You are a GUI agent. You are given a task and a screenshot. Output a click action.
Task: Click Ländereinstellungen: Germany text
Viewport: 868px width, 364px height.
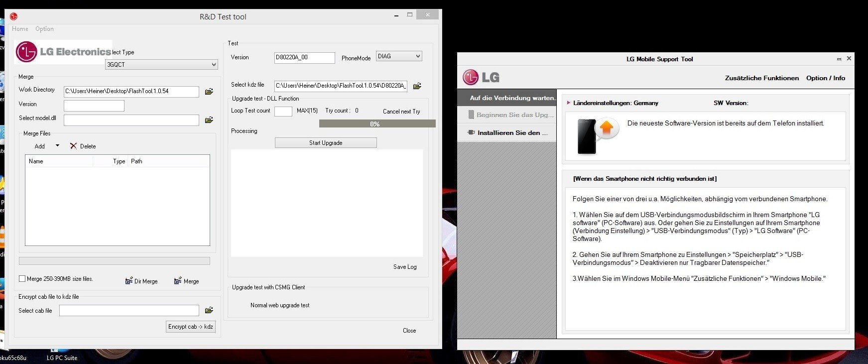pyautogui.click(x=616, y=103)
